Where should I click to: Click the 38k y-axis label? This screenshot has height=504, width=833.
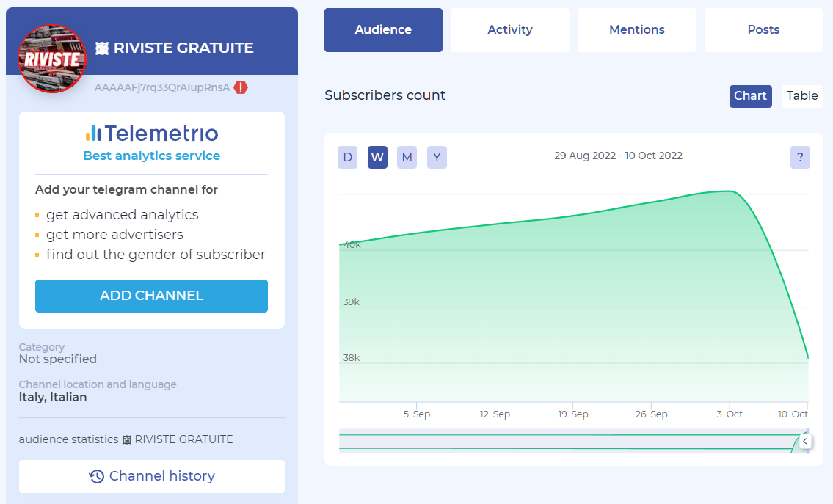(351, 358)
